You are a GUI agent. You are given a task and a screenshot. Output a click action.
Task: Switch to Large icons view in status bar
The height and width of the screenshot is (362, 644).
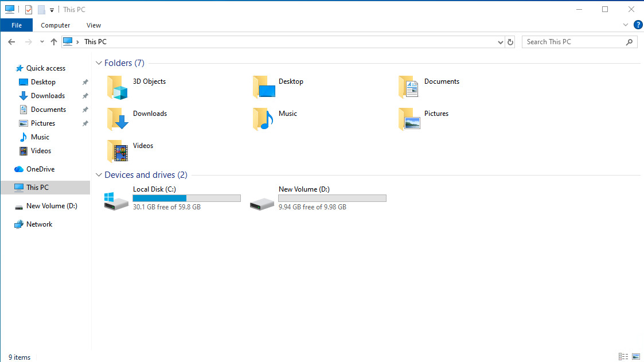click(x=635, y=357)
